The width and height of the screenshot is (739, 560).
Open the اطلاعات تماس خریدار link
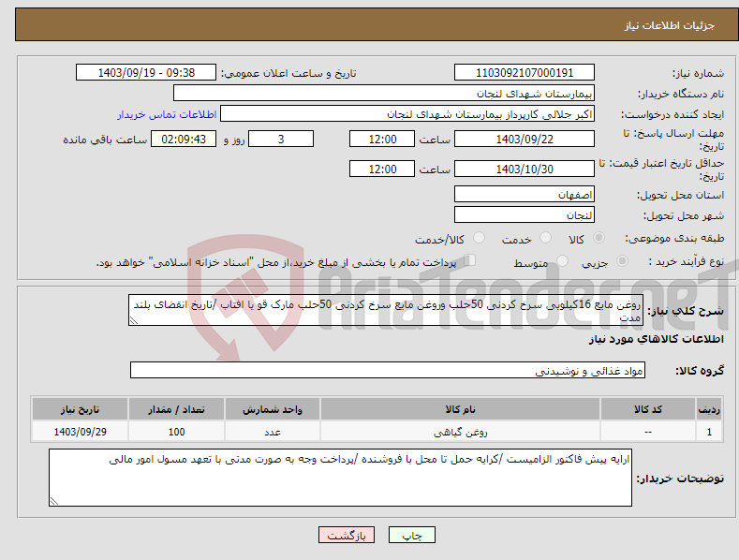point(167,114)
